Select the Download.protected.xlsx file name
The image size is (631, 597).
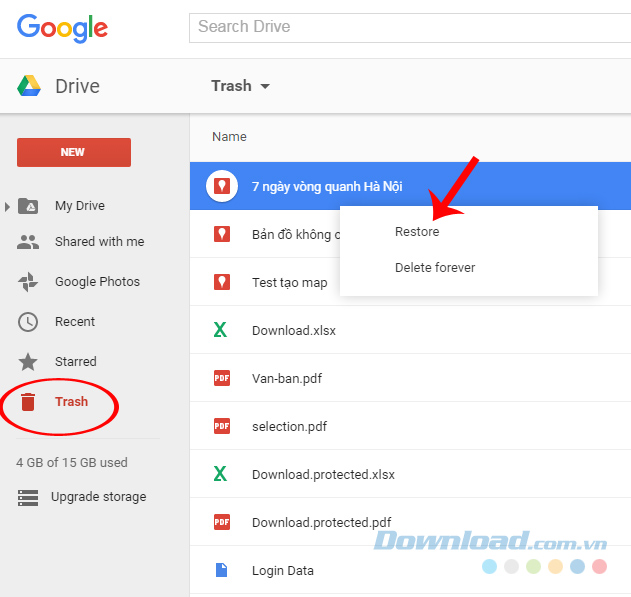(323, 475)
